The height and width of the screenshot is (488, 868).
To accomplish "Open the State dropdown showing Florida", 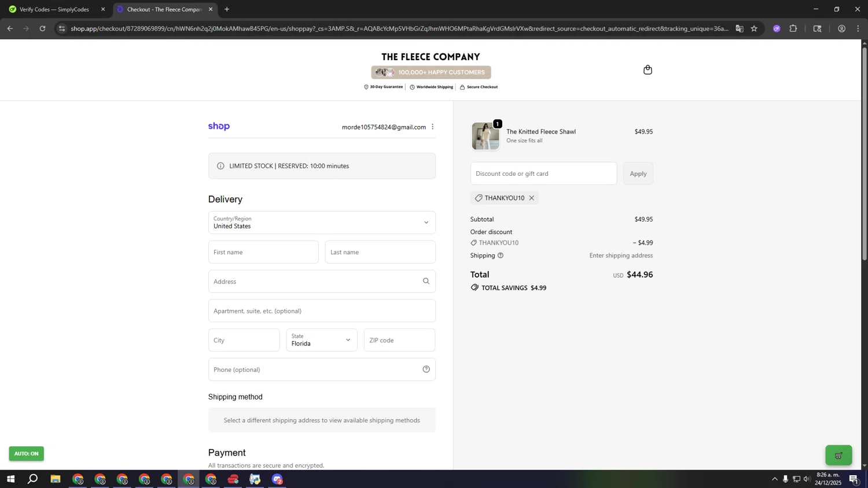I will (x=322, y=340).
